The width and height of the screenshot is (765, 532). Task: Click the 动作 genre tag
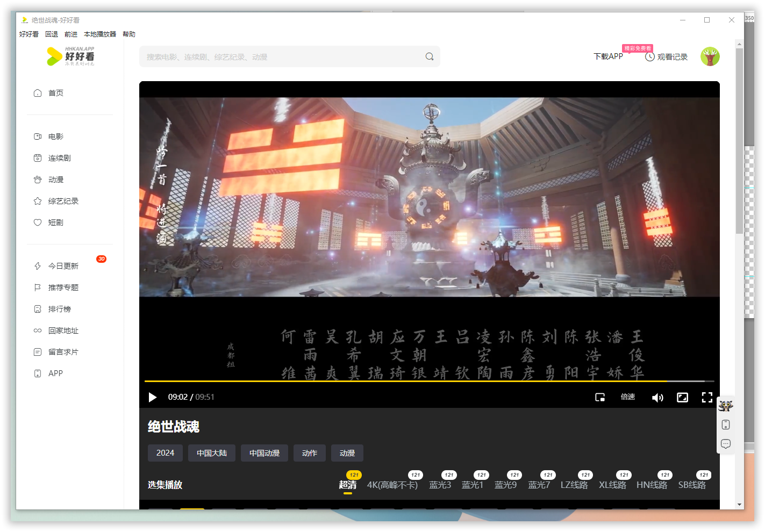310,453
